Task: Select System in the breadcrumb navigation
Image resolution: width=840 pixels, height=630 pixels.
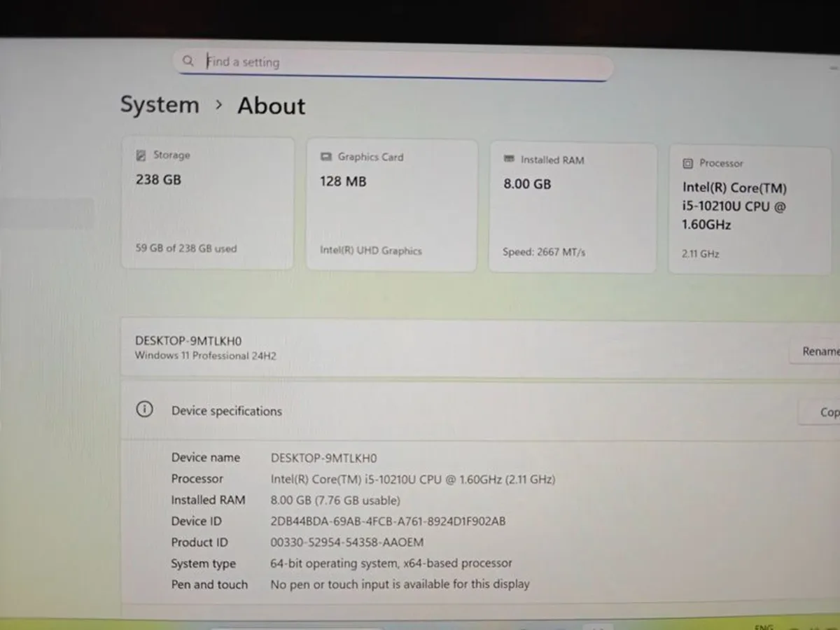Action: 160,105
